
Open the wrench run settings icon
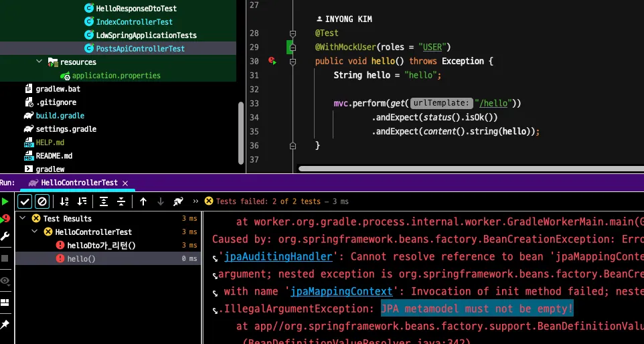5,236
